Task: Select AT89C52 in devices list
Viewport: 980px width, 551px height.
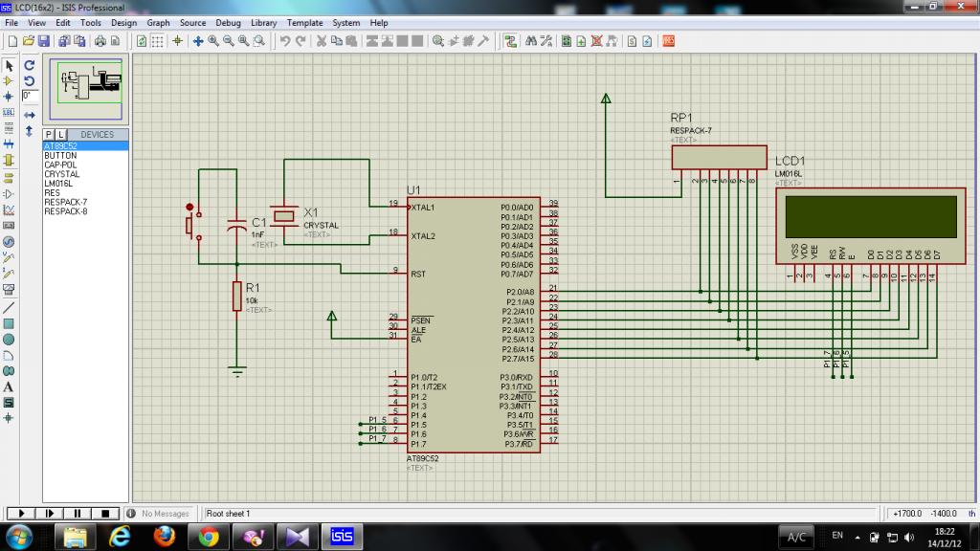Action: coord(85,145)
